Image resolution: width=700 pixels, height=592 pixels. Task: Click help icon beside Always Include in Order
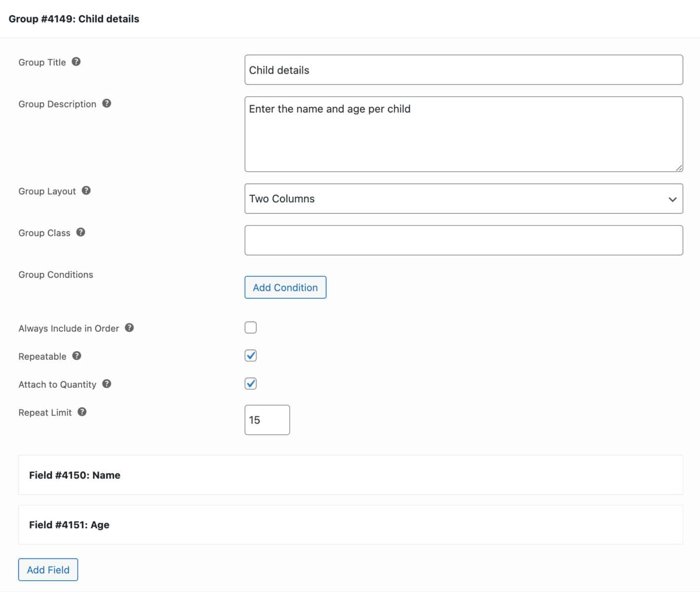129,328
